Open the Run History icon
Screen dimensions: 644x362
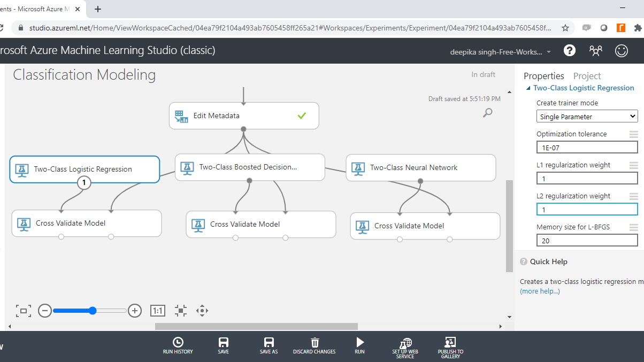click(178, 342)
